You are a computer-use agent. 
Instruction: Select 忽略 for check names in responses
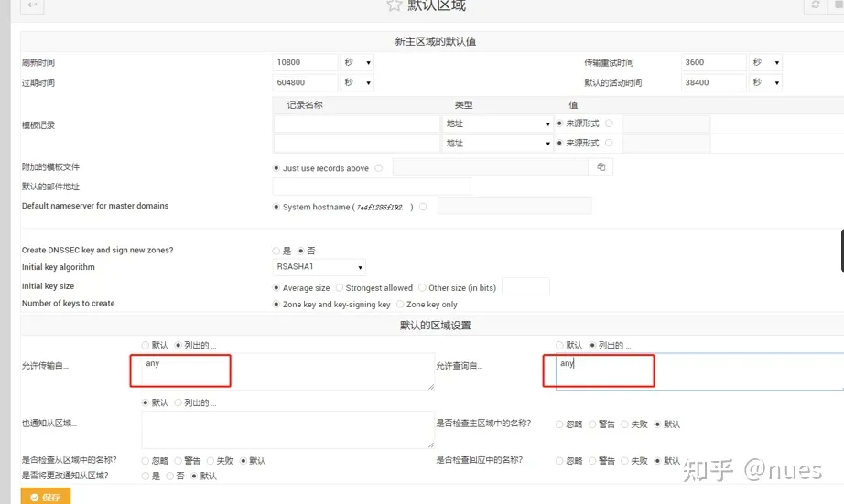point(559,460)
